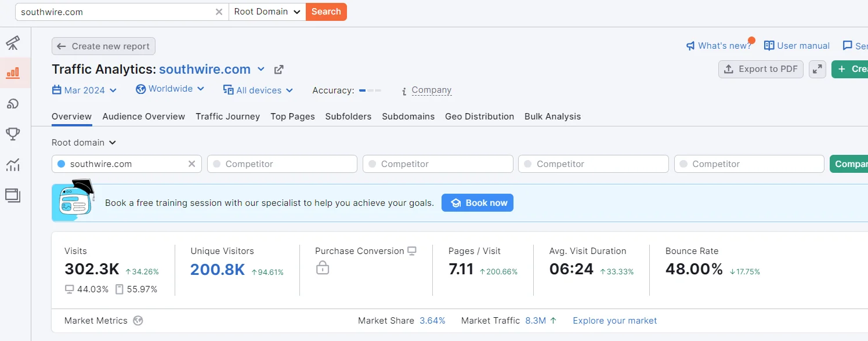Screen dimensions: 868x341
Task: Open the Top Pages tab
Action: [292, 117]
